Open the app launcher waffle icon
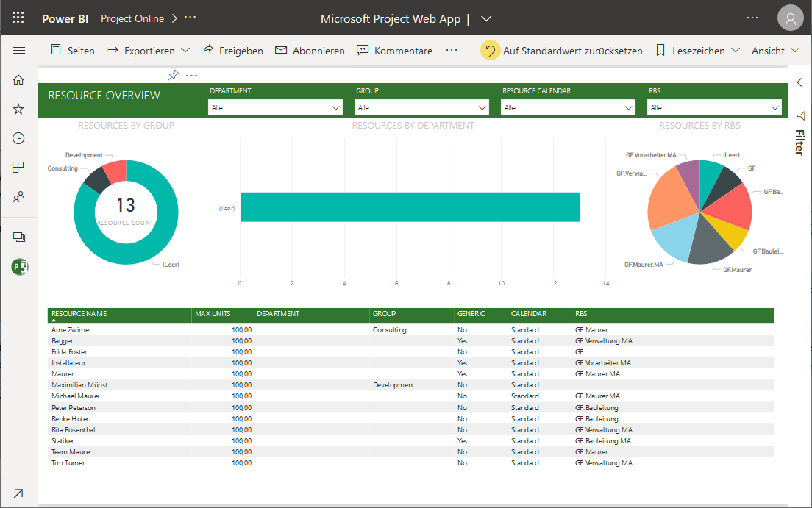 tap(18, 18)
